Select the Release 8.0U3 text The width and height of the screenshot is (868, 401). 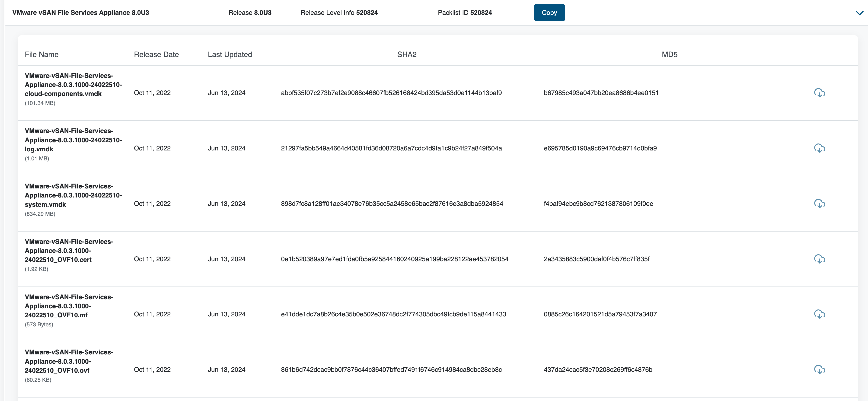250,13
